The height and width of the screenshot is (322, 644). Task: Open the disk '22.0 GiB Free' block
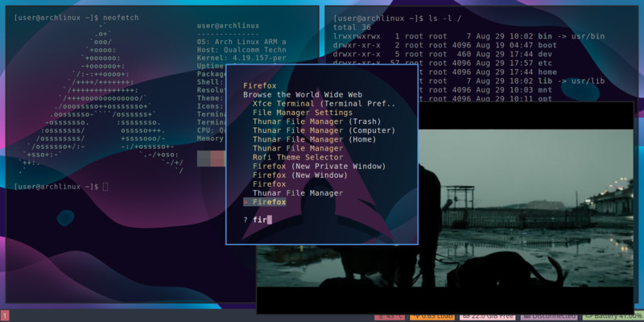487,317
